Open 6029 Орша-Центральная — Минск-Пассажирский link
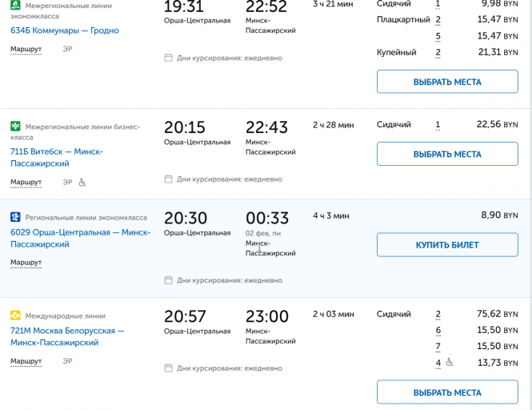The height and width of the screenshot is (410, 532). pos(79,238)
